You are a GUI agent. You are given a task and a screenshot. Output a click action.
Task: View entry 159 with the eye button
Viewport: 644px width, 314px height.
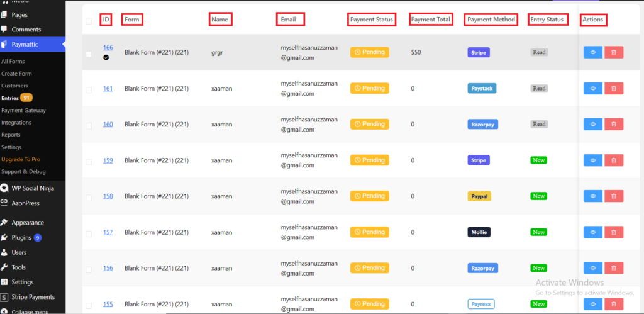(592, 160)
